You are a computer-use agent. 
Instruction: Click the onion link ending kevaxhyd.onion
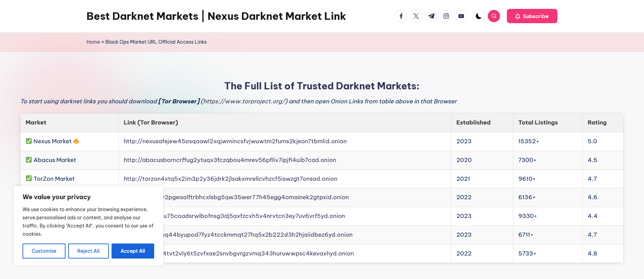[259, 253]
